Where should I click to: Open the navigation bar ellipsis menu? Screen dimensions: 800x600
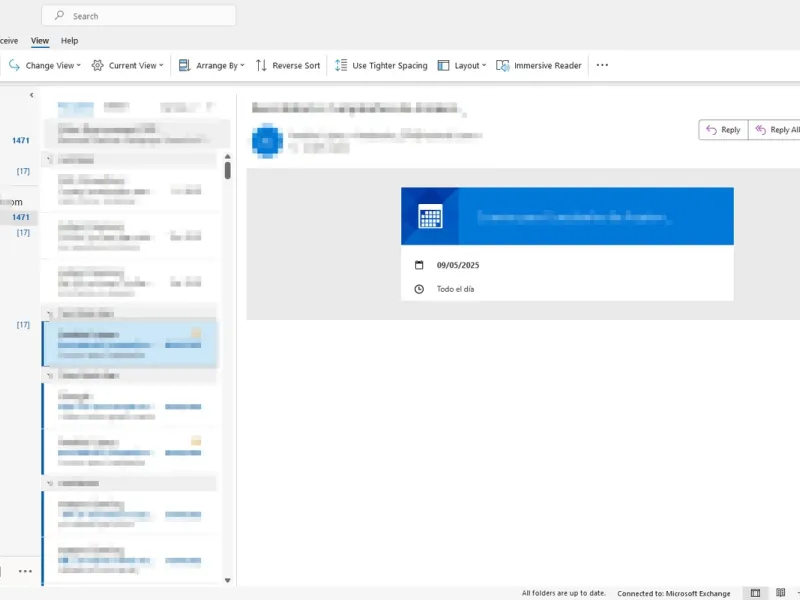pyautogui.click(x=25, y=571)
